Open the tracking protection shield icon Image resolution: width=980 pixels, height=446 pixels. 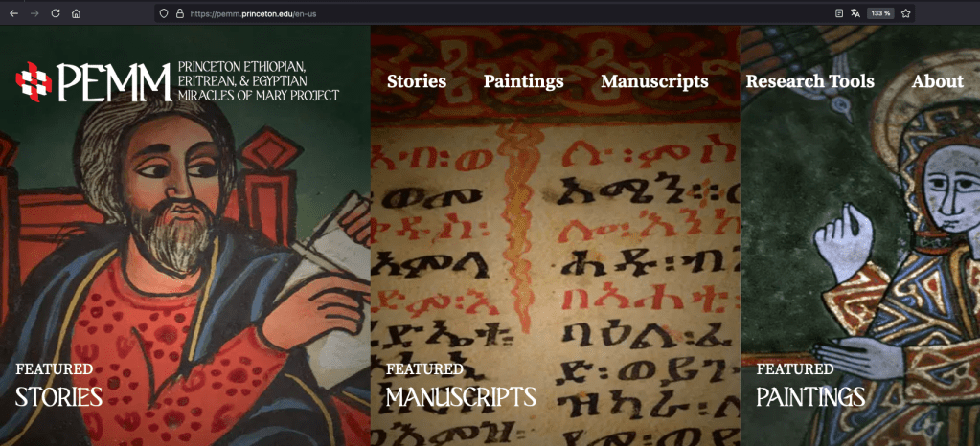coord(164,13)
